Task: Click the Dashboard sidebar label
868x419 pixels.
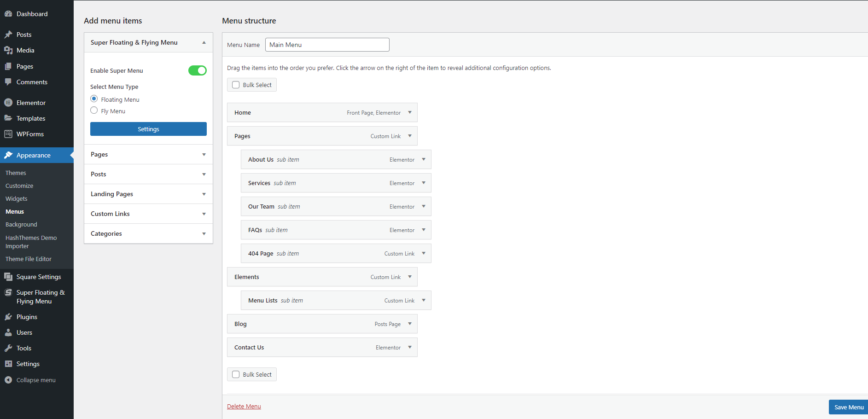Action: (x=32, y=14)
